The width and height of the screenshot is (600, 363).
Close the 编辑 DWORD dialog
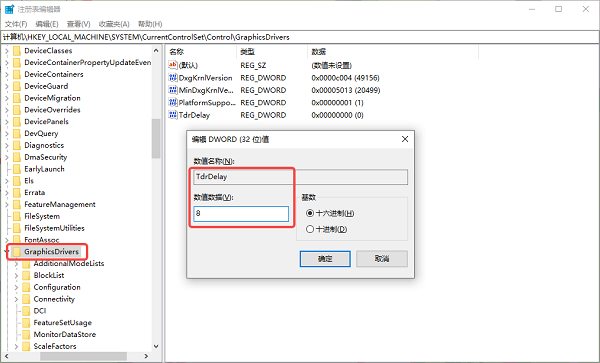tap(405, 139)
